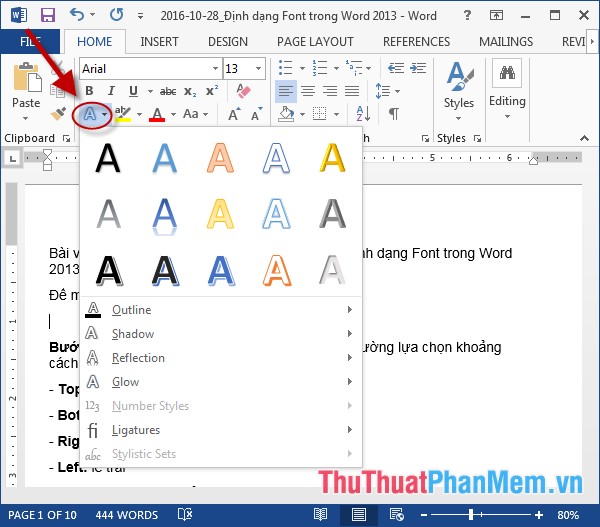Switch to Print Layout view icon
Viewport: 600px width, 527px height.
tap(359, 515)
